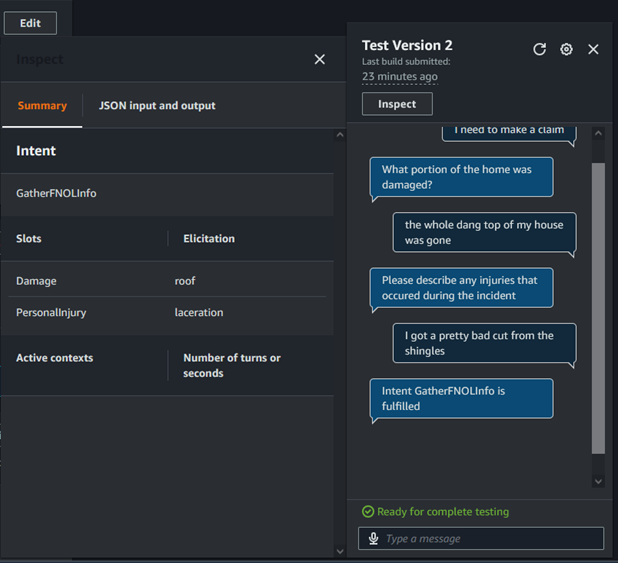This screenshot has width=618, height=563.
Task: Switch to the Summary tab
Action: 42,105
